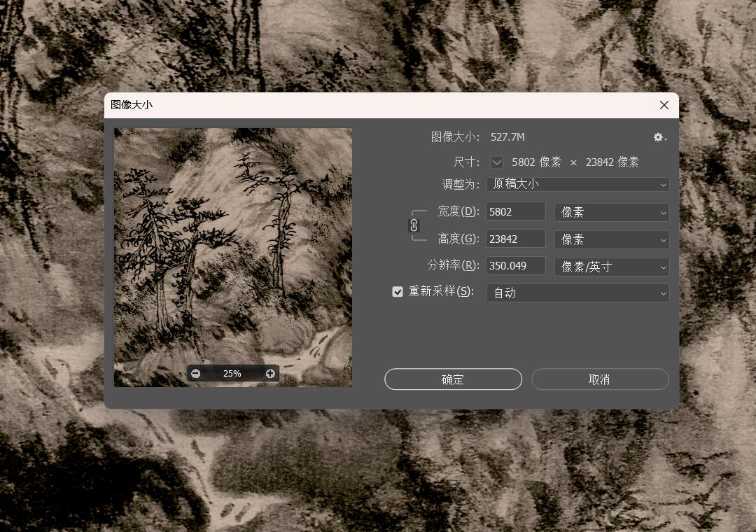The width and height of the screenshot is (756, 532).
Task: Click the 宽度(D) label
Action: (x=458, y=211)
